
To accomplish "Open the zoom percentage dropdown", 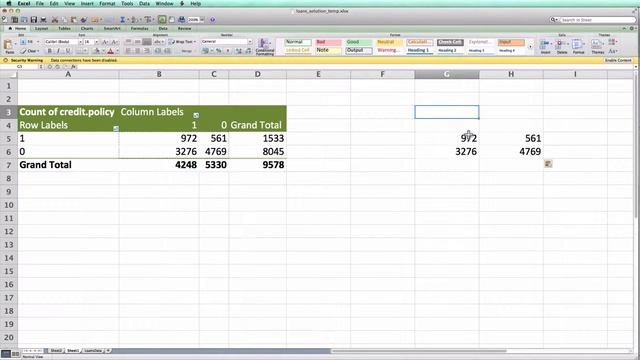I will pyautogui.click(x=202, y=20).
